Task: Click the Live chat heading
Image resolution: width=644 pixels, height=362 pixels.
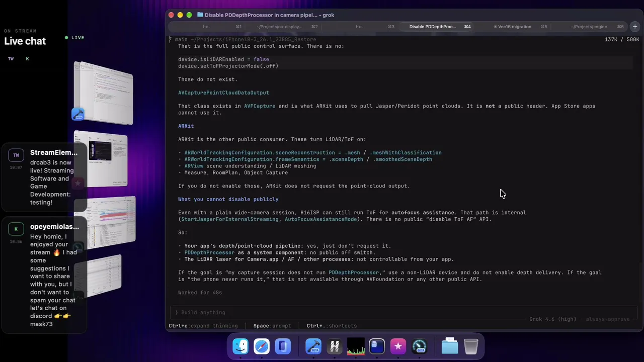Action: tap(25, 41)
